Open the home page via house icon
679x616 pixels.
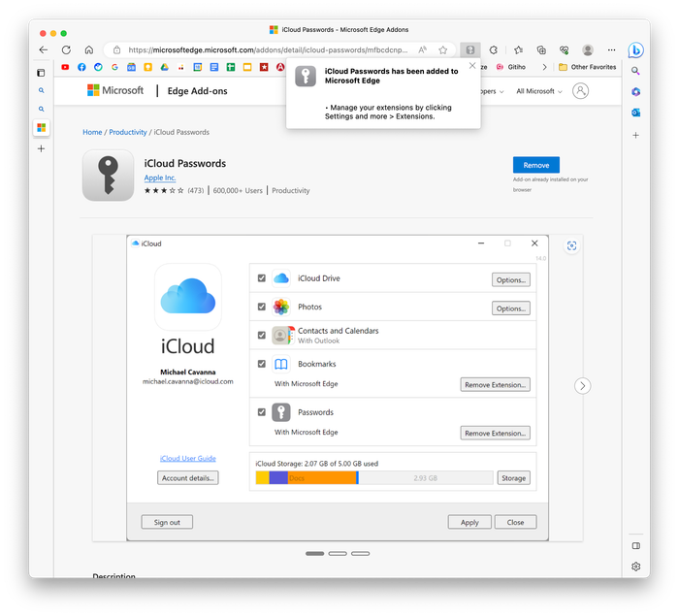point(89,50)
